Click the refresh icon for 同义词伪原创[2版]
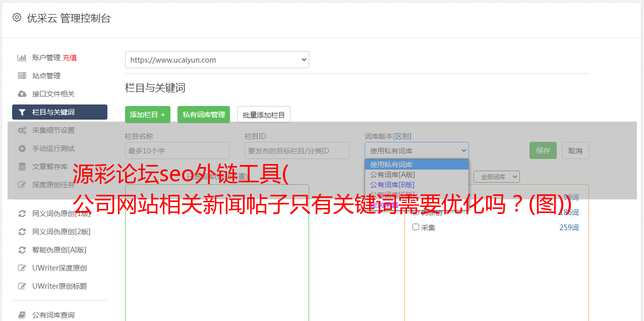This screenshot has width=644, height=321. tap(22, 232)
